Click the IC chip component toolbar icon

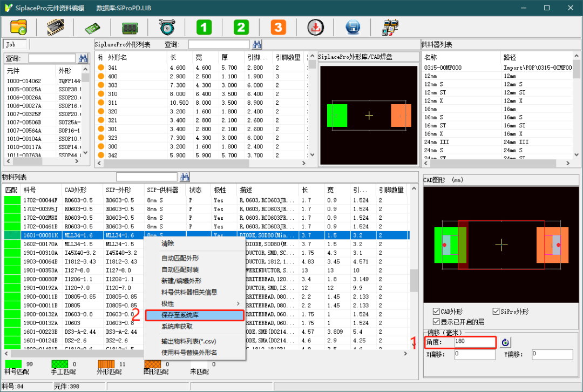tap(56, 27)
